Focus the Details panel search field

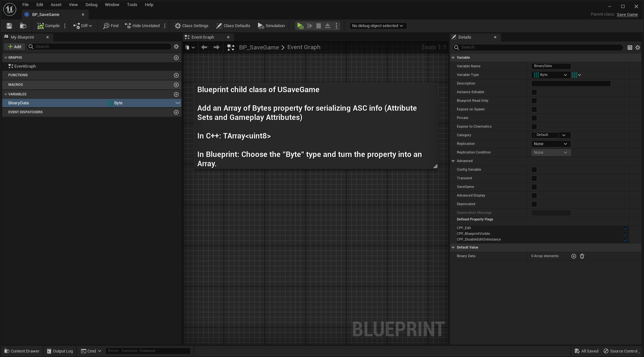click(x=538, y=47)
